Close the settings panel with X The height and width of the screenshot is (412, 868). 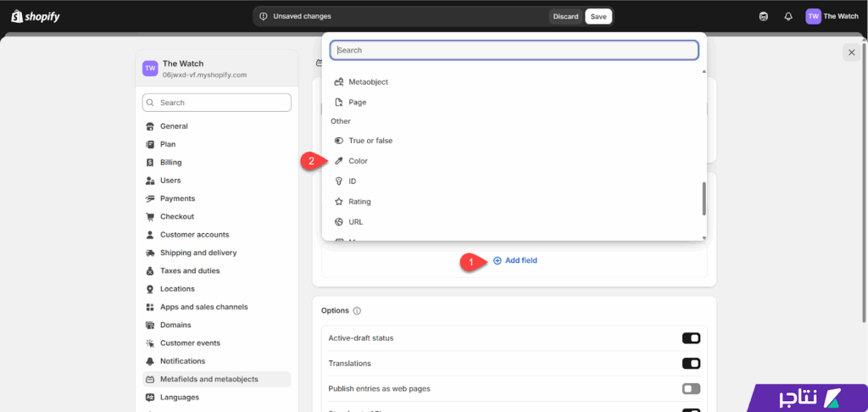pos(851,53)
